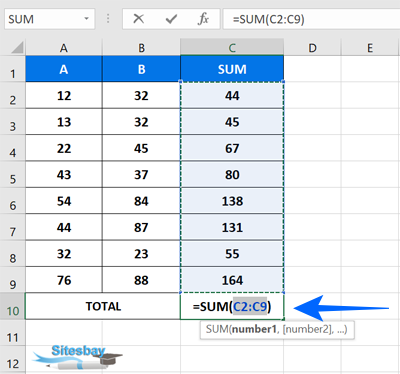Click cell C7 containing 131
This screenshot has height=374, width=400.
(x=232, y=227)
